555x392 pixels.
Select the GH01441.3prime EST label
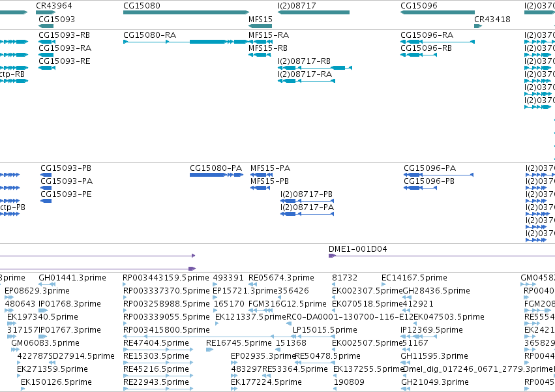72,278
